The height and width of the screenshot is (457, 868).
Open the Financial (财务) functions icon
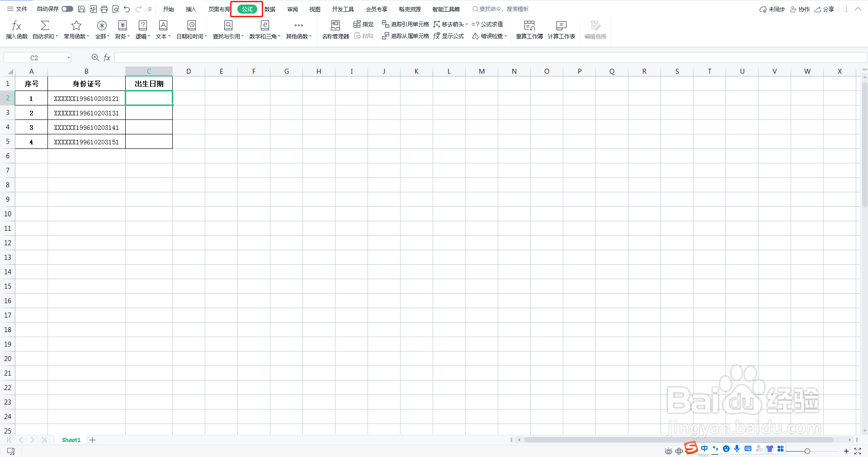[123, 26]
